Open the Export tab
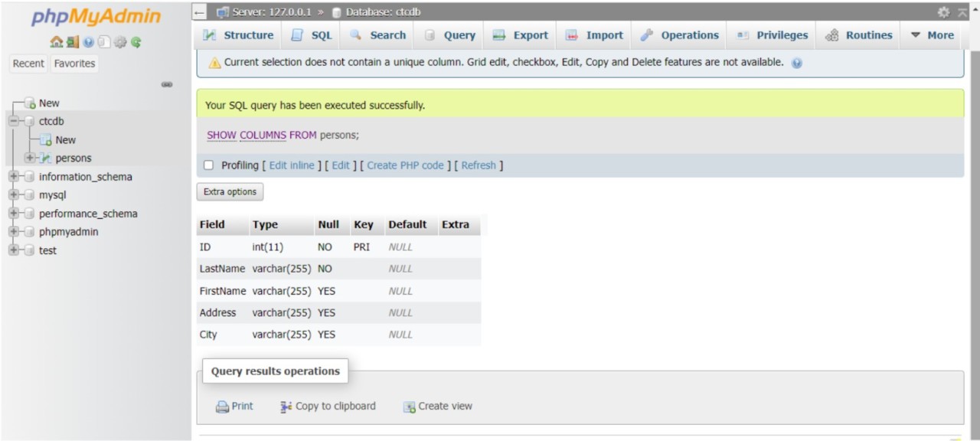The height and width of the screenshot is (441, 980). click(521, 35)
